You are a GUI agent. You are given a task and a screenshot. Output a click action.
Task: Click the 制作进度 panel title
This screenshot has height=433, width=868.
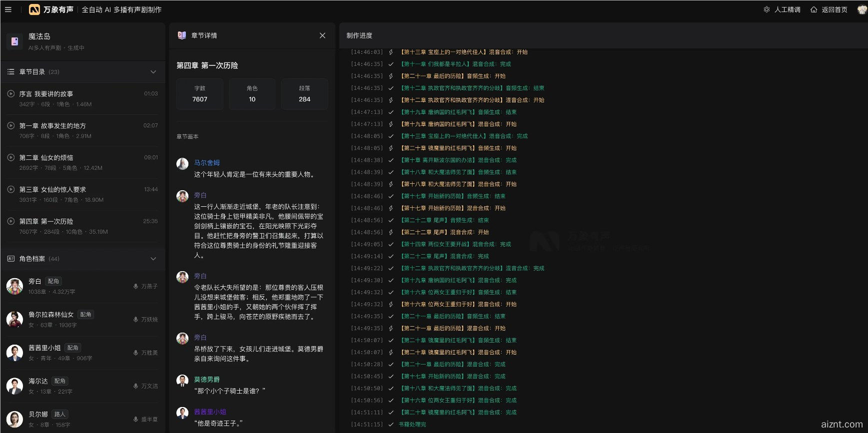point(359,35)
